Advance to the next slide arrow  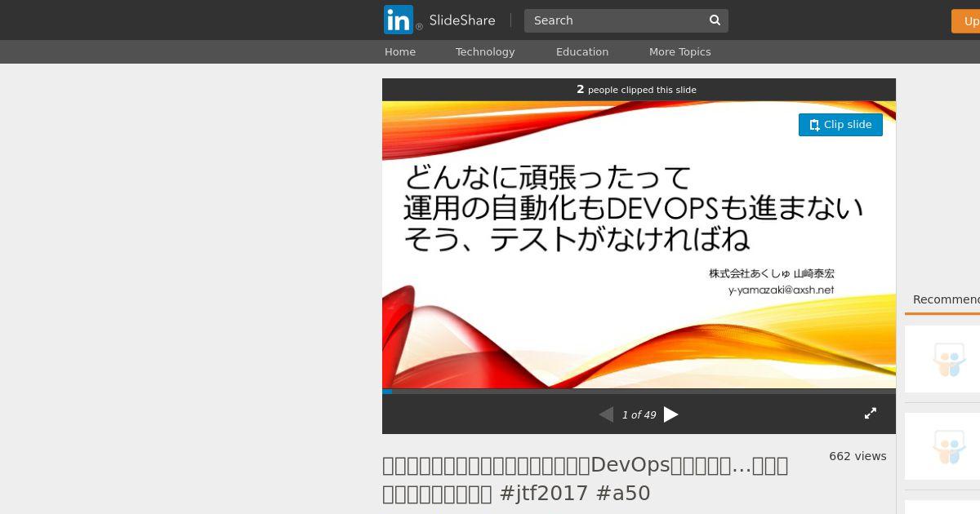671,414
